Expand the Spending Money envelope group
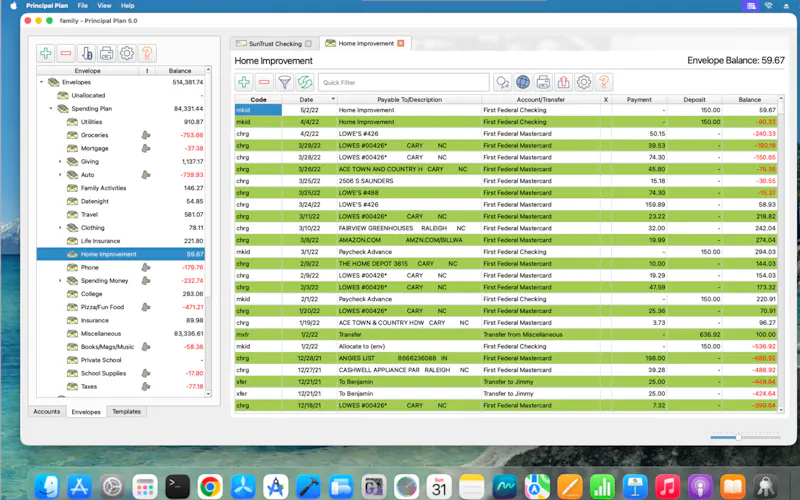The width and height of the screenshot is (800, 500). (x=60, y=281)
